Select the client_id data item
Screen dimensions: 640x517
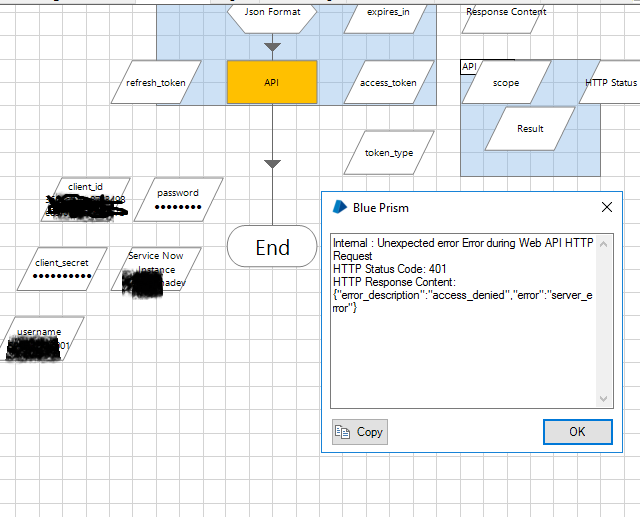point(86,200)
